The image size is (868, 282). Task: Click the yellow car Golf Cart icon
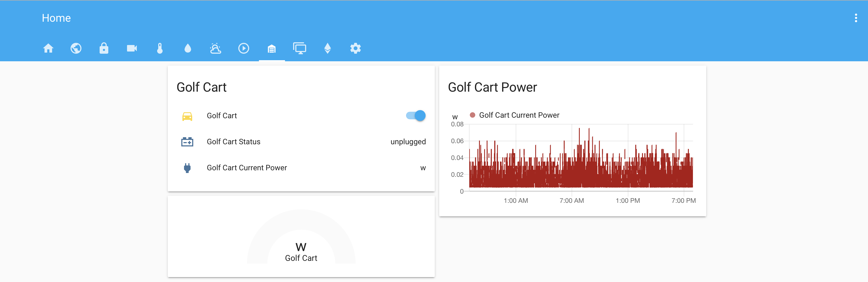(x=187, y=116)
